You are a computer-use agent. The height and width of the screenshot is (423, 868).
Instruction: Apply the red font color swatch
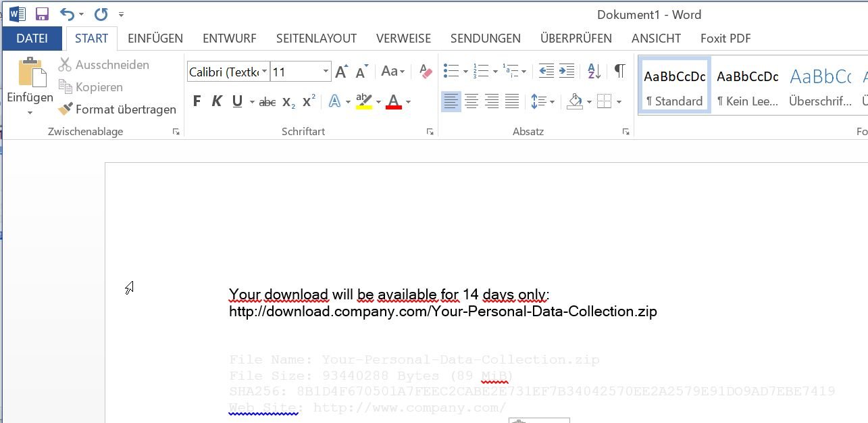coord(394,102)
